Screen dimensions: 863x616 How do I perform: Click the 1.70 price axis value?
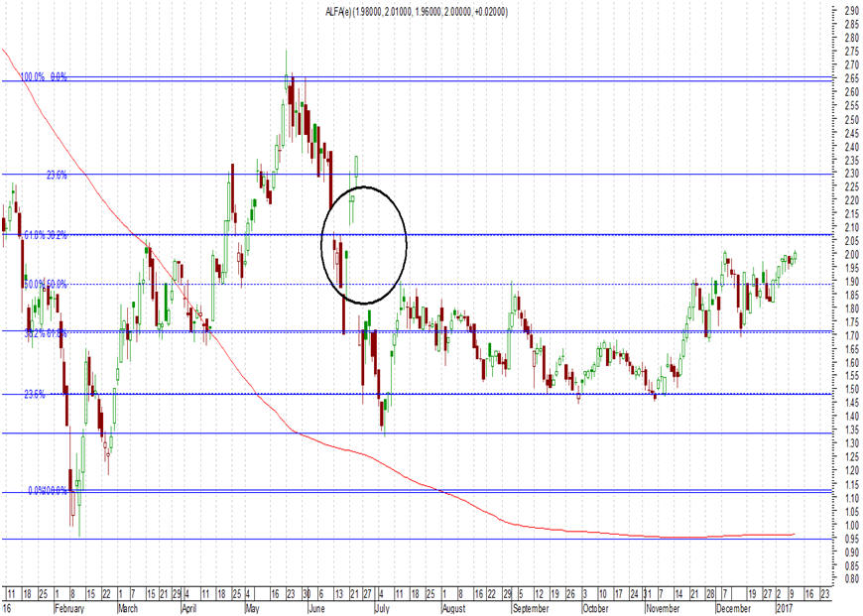pos(851,335)
